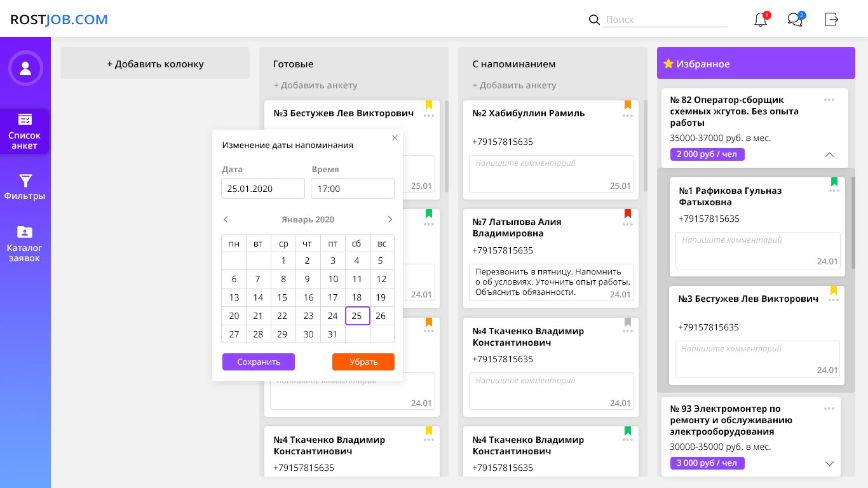Click the Убрать button
This screenshot has width=868, height=488.
363,362
